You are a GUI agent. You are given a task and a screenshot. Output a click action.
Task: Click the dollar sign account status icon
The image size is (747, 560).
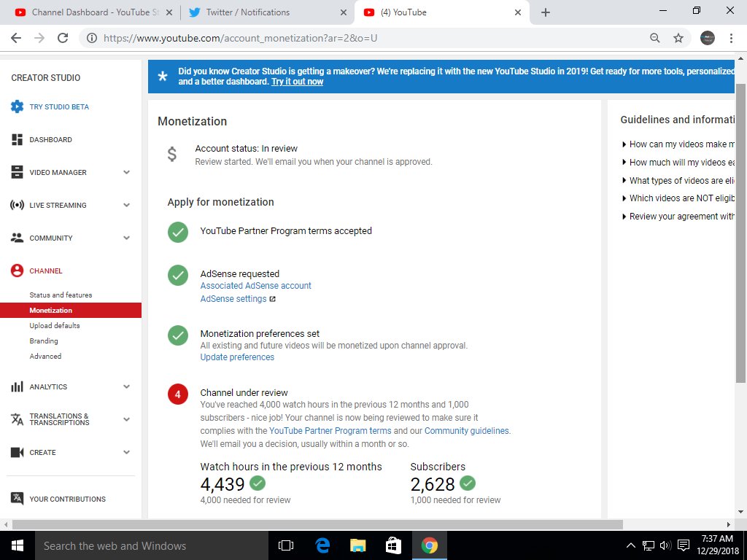(172, 155)
